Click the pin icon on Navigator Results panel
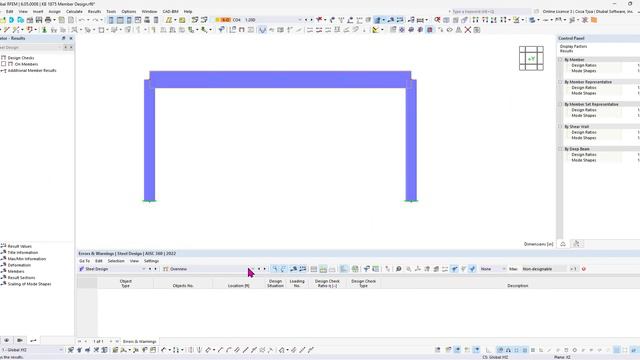The height and width of the screenshot is (360, 640). (64, 38)
